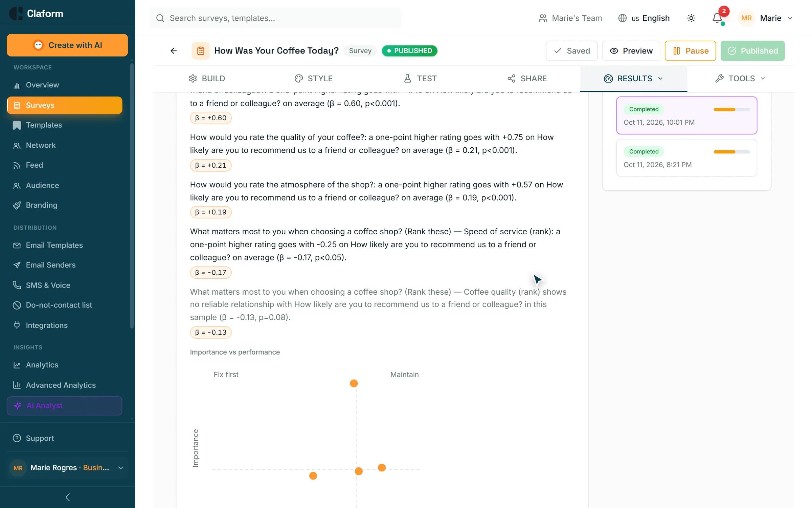The image size is (812, 508).
Task: Click the search surveys input field
Action: [275, 18]
